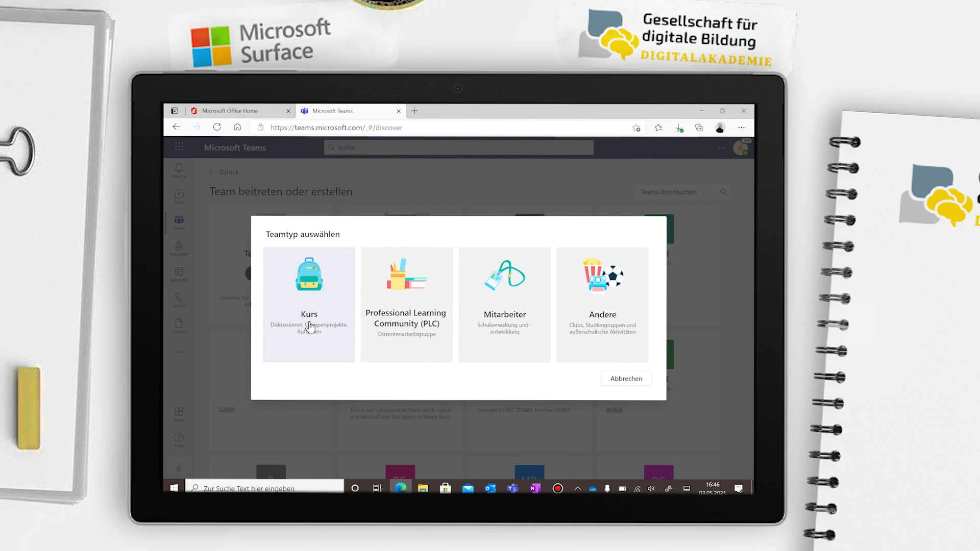
Task: Open Kalender in Teams sidebar
Action: coord(179,274)
